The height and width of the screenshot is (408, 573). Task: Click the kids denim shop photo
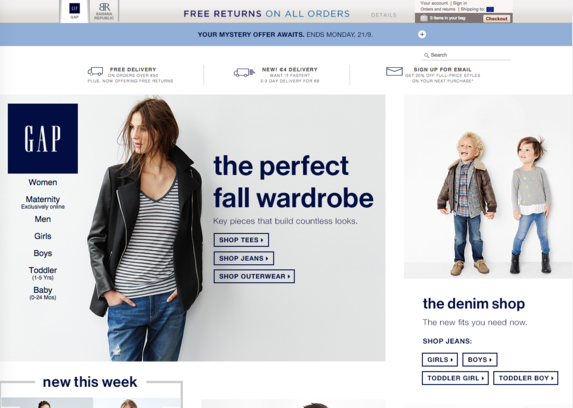(x=488, y=186)
